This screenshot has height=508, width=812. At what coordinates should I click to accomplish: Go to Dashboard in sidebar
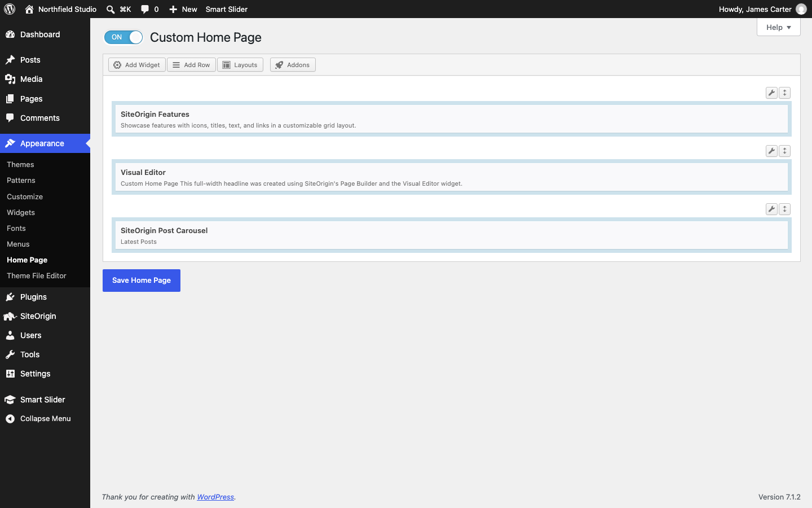45,34
